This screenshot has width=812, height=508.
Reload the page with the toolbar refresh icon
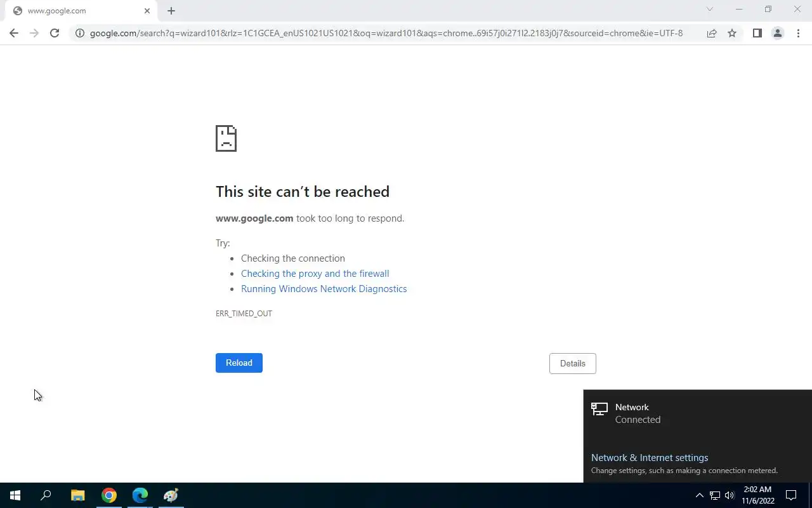click(x=55, y=33)
